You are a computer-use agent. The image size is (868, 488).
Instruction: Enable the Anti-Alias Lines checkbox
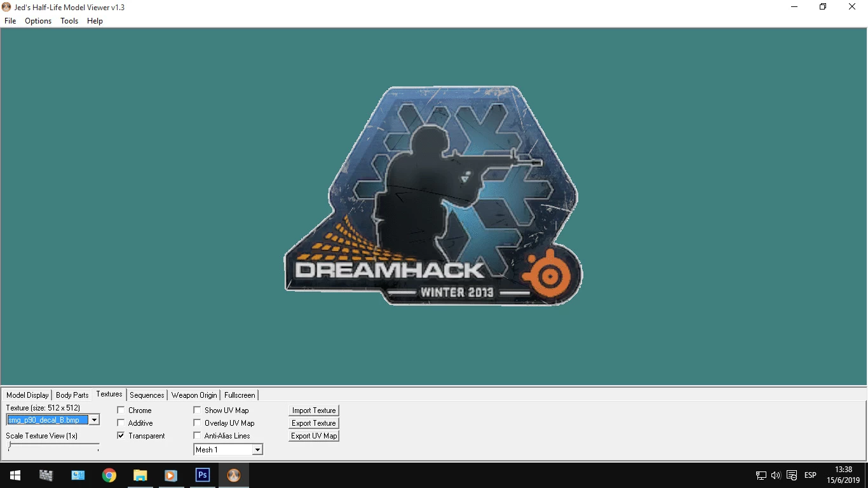tap(197, 436)
